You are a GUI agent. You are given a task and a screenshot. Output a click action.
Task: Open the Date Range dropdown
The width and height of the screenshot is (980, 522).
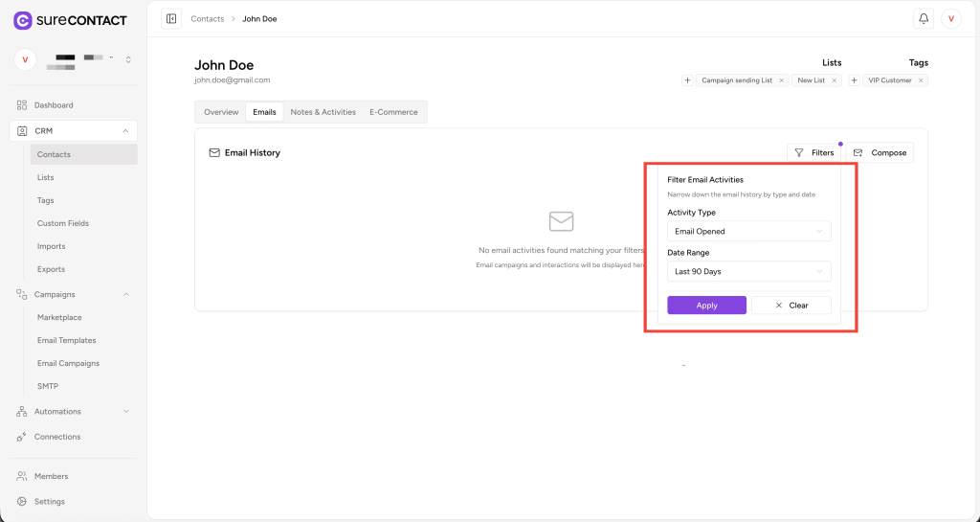pyautogui.click(x=748, y=271)
